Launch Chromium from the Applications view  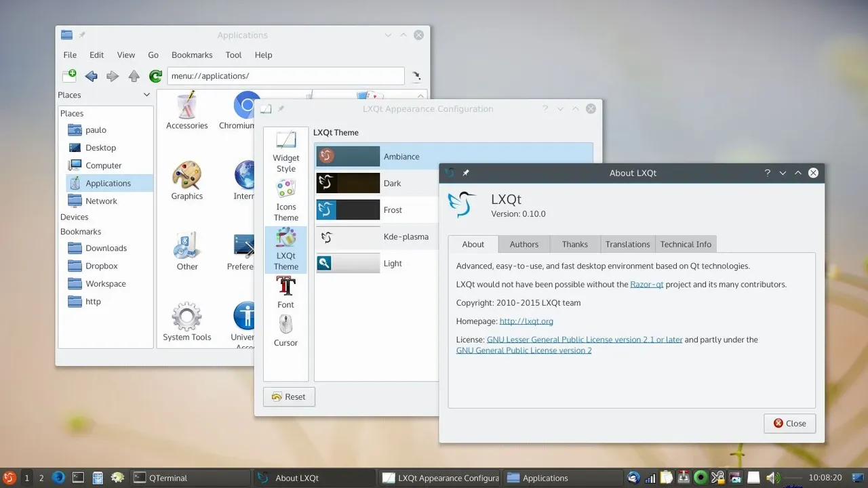point(246,106)
